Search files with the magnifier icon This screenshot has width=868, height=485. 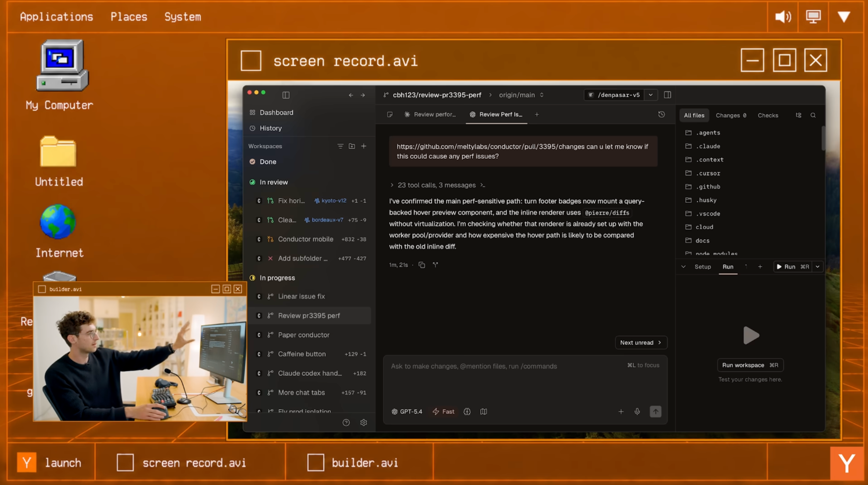[x=813, y=116]
